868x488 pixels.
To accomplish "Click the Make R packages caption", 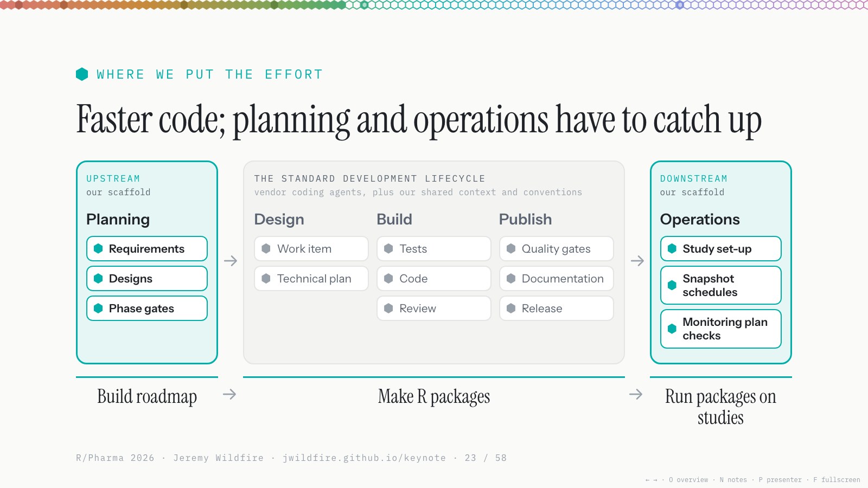I will coord(434,396).
